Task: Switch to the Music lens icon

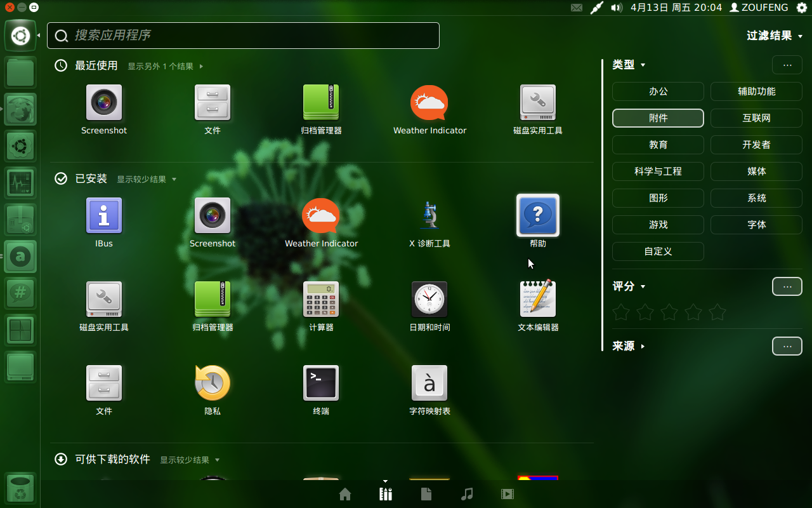Action: coord(467,494)
